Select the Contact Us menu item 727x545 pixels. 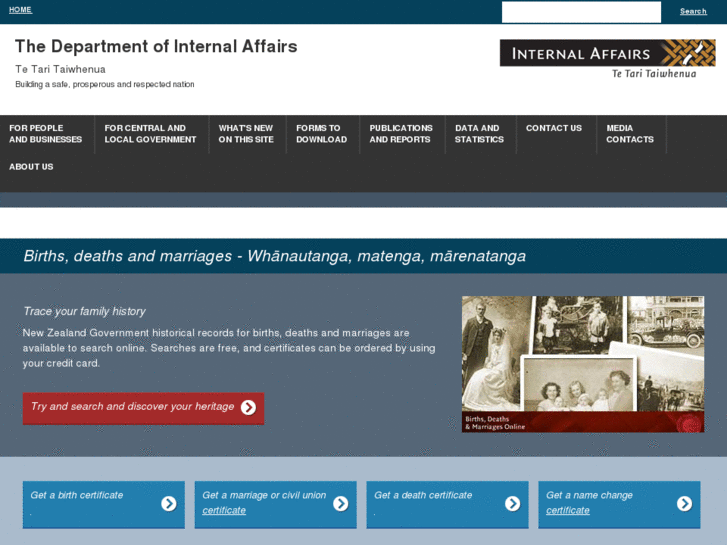coord(554,128)
